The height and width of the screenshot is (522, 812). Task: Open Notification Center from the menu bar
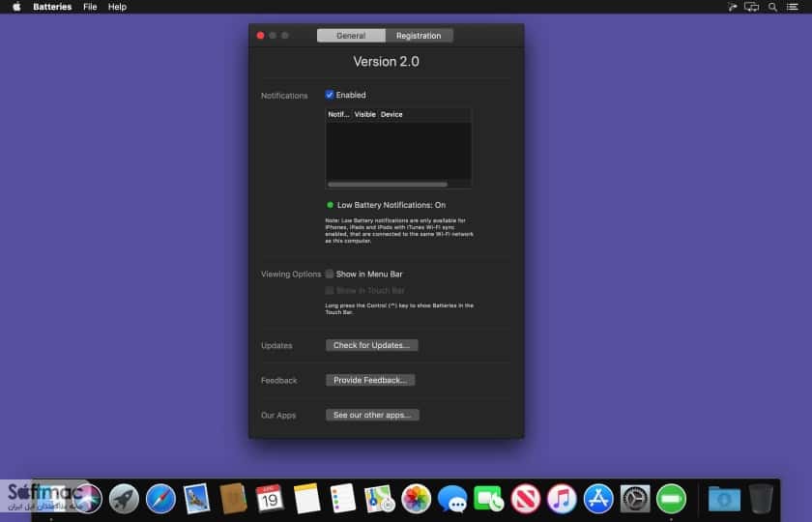click(793, 7)
